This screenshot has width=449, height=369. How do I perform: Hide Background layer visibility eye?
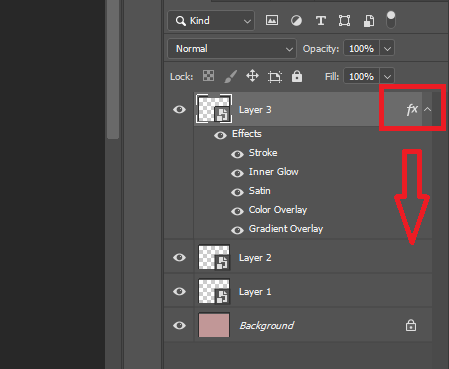pyautogui.click(x=179, y=325)
